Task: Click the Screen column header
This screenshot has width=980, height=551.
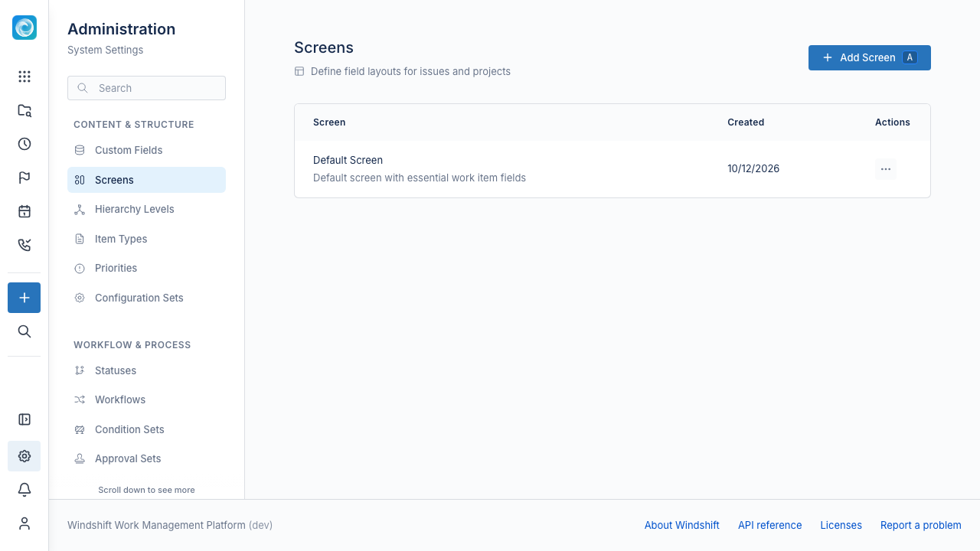Action: point(329,122)
